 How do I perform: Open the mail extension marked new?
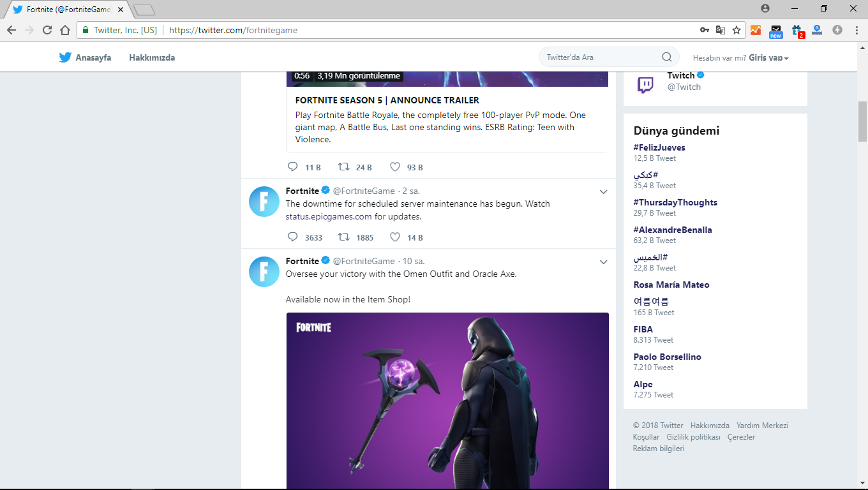[x=776, y=31]
